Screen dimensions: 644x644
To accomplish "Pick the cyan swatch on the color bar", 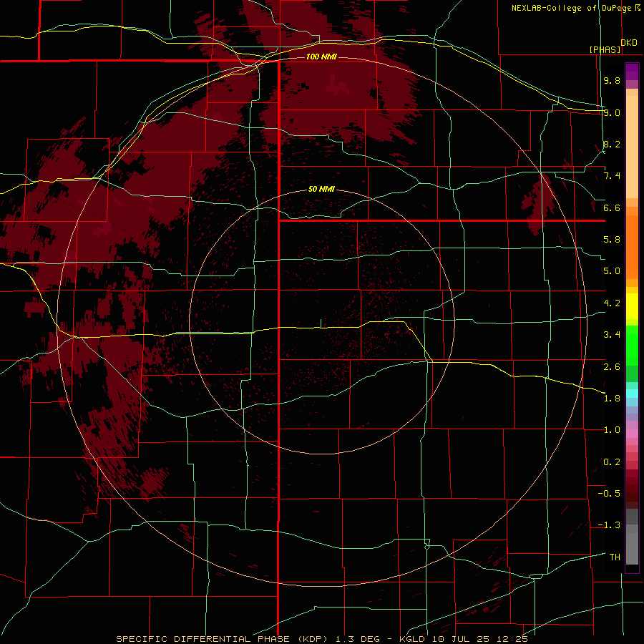I will click(632, 393).
